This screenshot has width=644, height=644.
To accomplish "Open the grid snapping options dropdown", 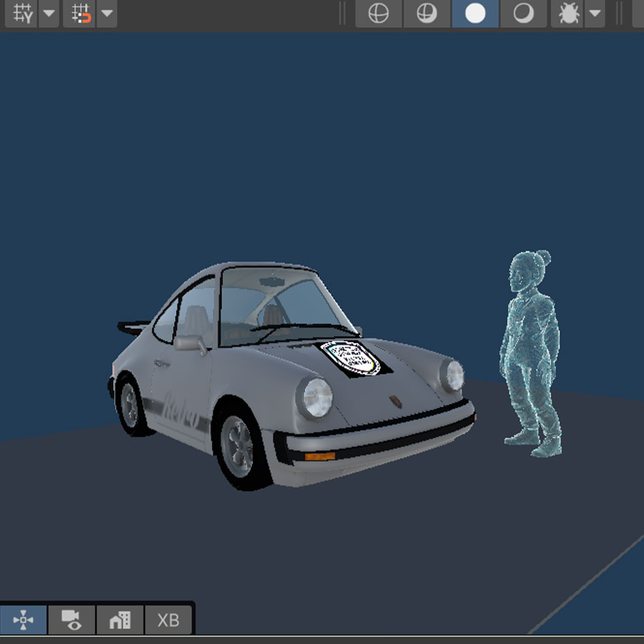I will (48, 13).
